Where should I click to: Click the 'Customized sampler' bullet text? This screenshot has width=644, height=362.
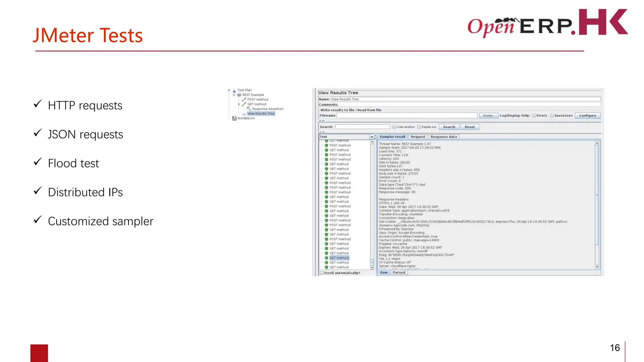click(x=101, y=221)
